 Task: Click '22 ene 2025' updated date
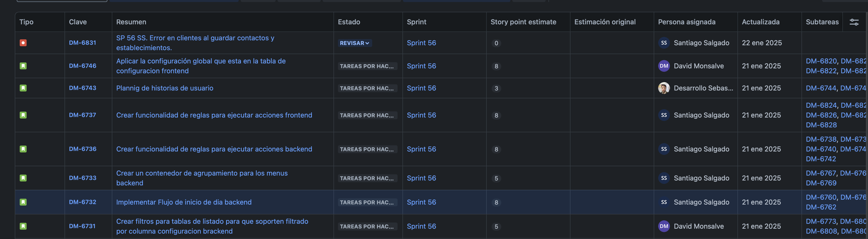coord(762,43)
